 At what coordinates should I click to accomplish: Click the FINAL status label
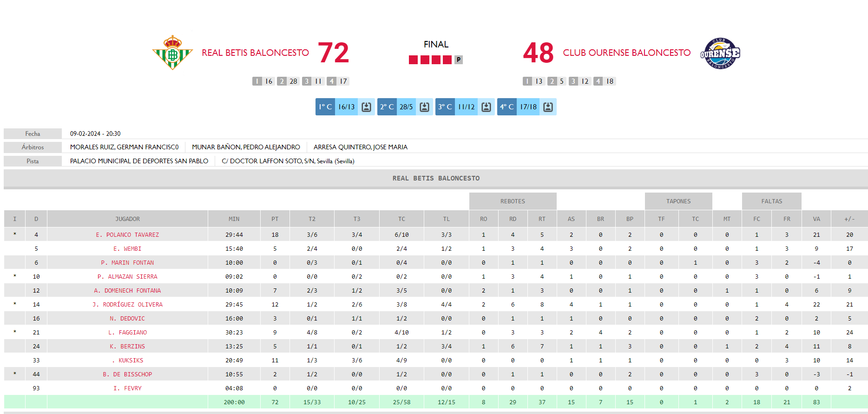[x=436, y=44]
